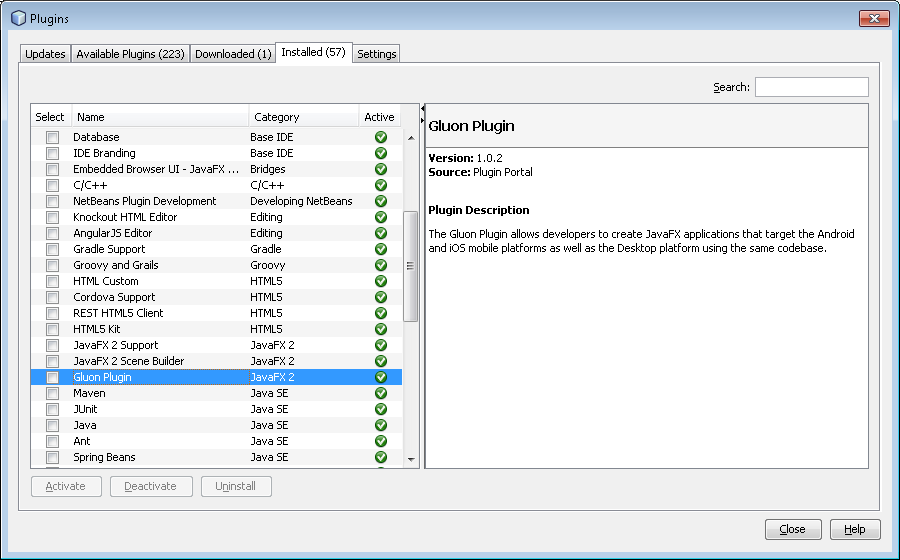Image resolution: width=900 pixels, height=560 pixels.
Task: Open the Updates tab
Action: 45,54
